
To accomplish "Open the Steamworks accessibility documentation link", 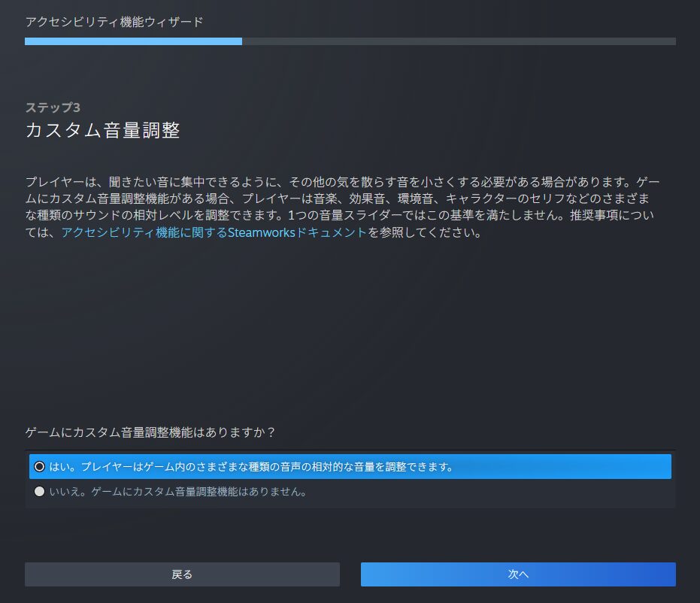I will click(x=214, y=232).
